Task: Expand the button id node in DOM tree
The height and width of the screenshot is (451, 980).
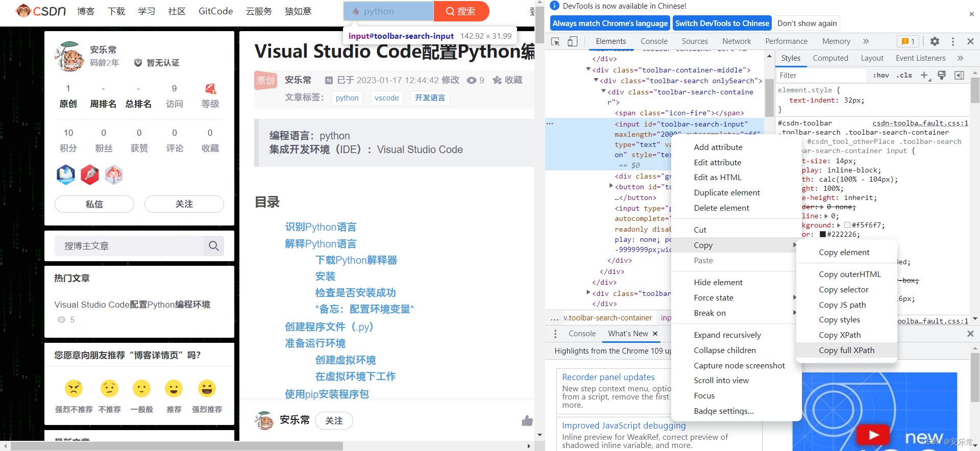Action: [x=611, y=186]
